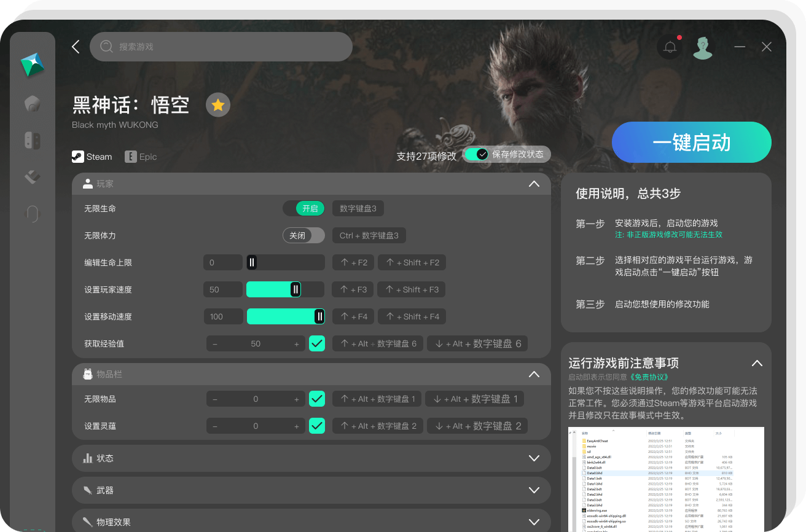Click the 使用说明,总共3步 heading
Viewport: 806px width, 532px height.
point(628,194)
